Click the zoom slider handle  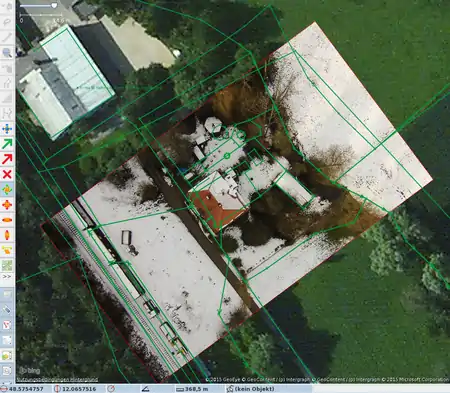click(54, 5)
